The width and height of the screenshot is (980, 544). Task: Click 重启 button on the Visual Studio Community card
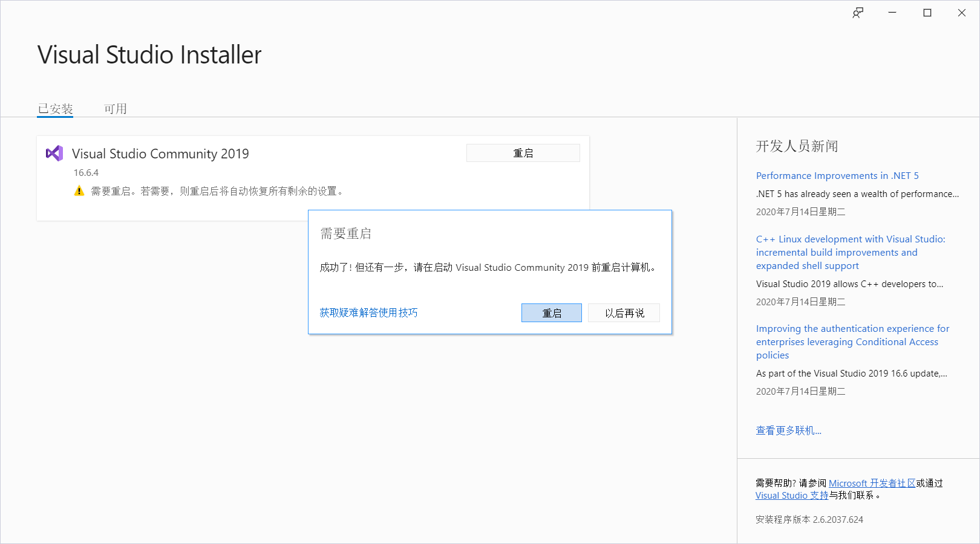click(523, 153)
